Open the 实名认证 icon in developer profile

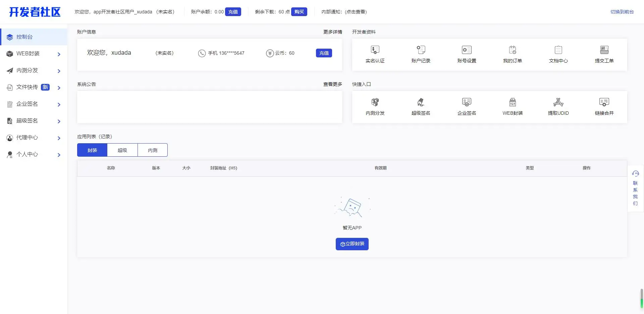click(x=375, y=50)
